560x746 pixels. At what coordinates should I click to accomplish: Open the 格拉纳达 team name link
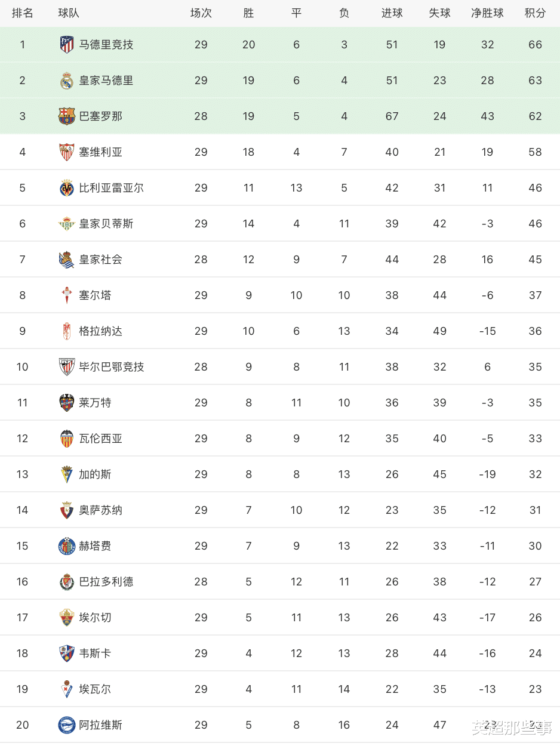[101, 331]
